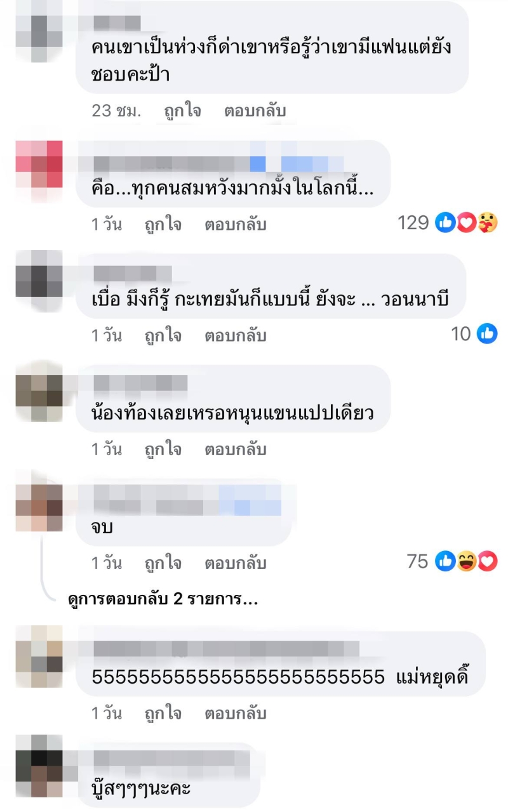508x812 pixels.
Task: Click the care hug reaction icon on 129 comment
Action: tap(487, 223)
